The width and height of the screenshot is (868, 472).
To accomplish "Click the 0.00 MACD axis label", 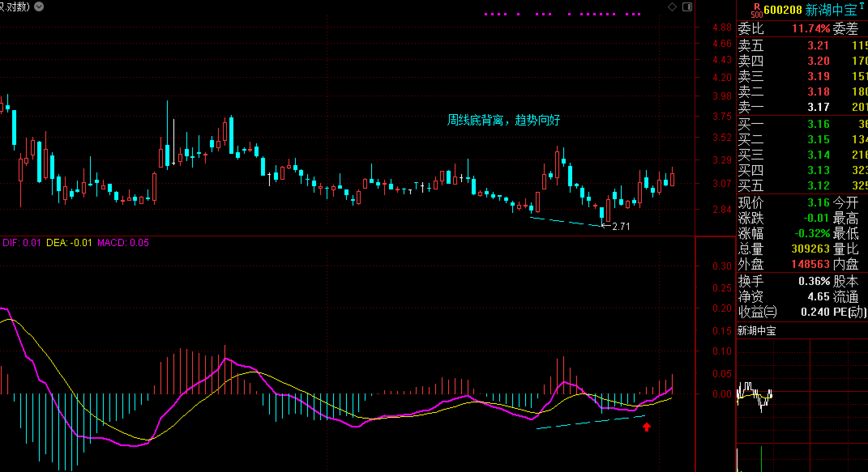I will [x=722, y=394].
